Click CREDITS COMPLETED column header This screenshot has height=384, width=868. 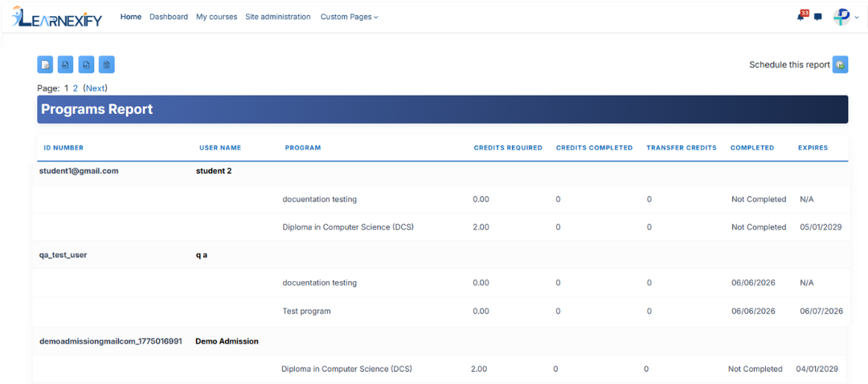[594, 148]
